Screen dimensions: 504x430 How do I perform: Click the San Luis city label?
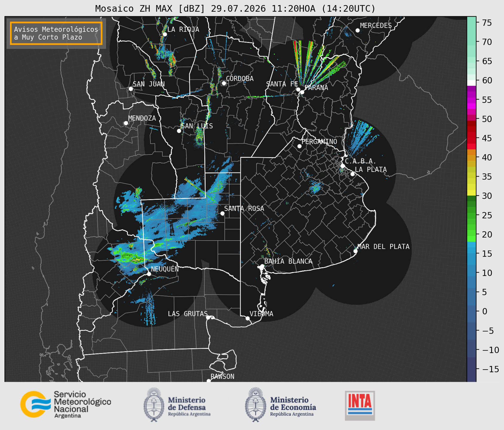[x=197, y=126]
